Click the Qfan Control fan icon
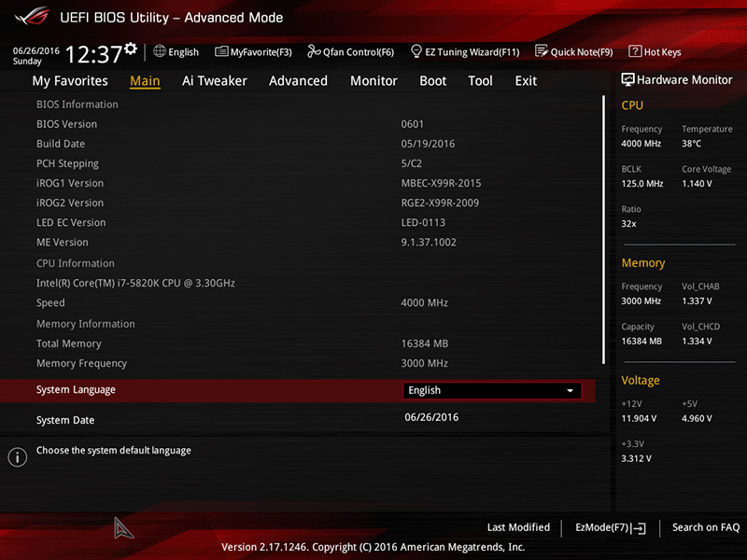Image resolution: width=747 pixels, height=560 pixels. pos(314,51)
